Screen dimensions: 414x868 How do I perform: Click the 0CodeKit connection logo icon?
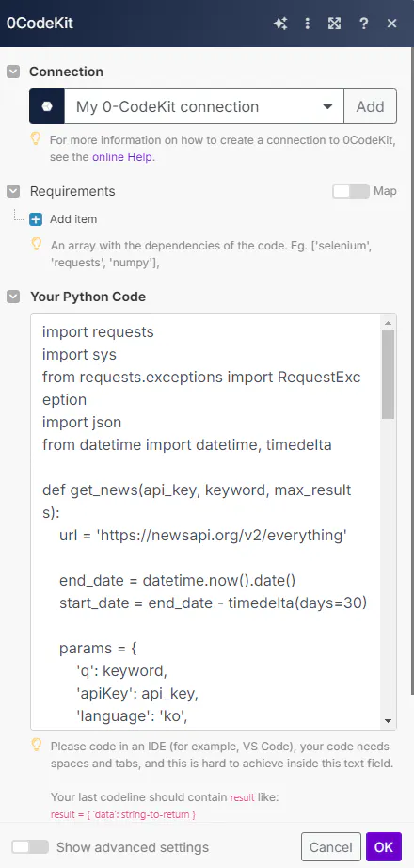pos(47,106)
